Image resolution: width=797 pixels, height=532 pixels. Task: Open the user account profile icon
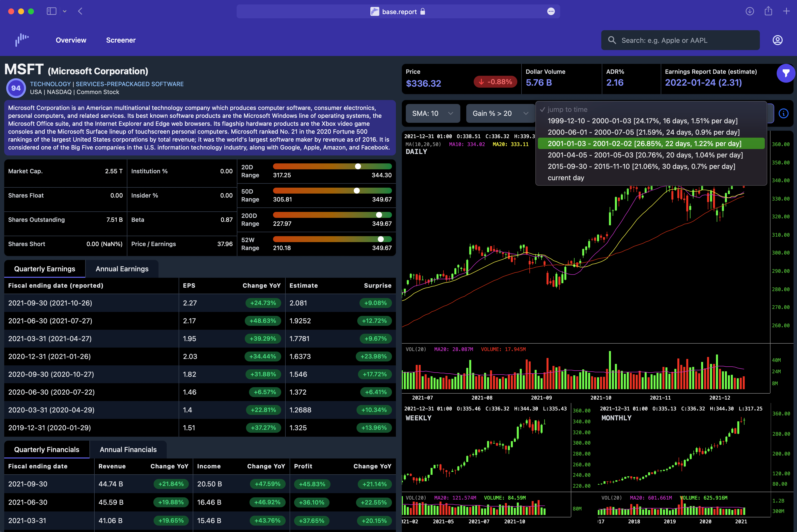777,40
